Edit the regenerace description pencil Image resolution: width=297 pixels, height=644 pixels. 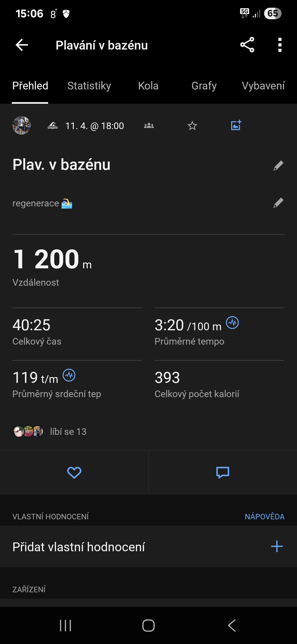278,203
